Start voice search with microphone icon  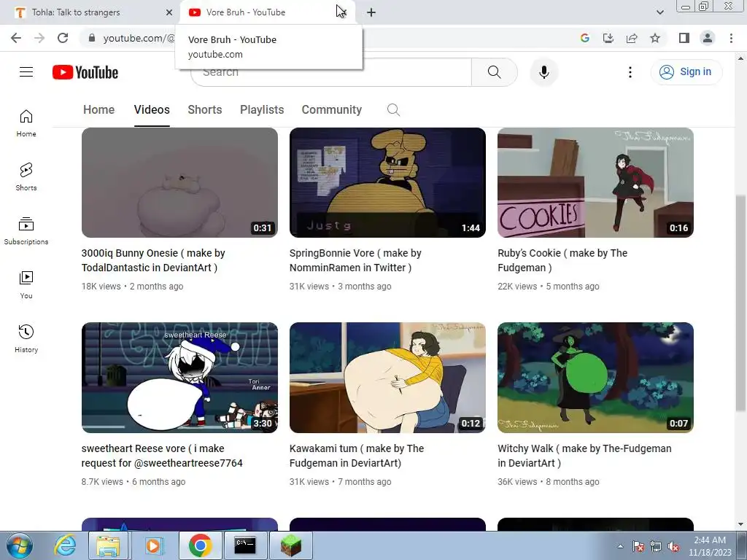point(544,72)
